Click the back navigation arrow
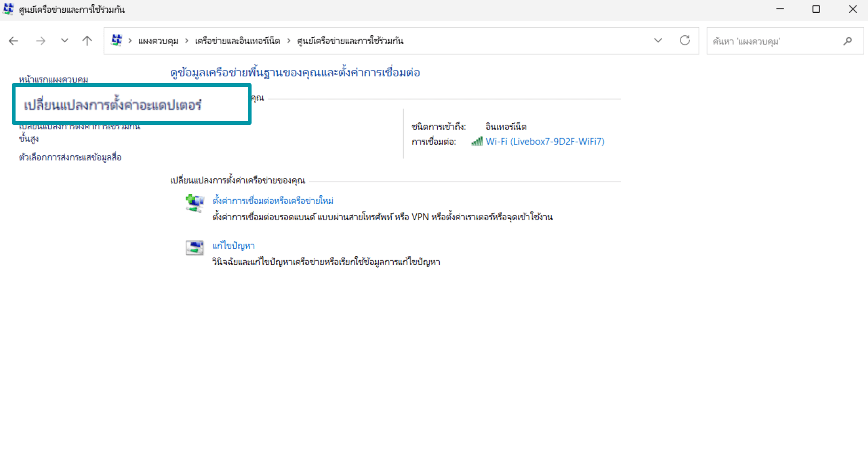The height and width of the screenshot is (476, 868). point(13,41)
